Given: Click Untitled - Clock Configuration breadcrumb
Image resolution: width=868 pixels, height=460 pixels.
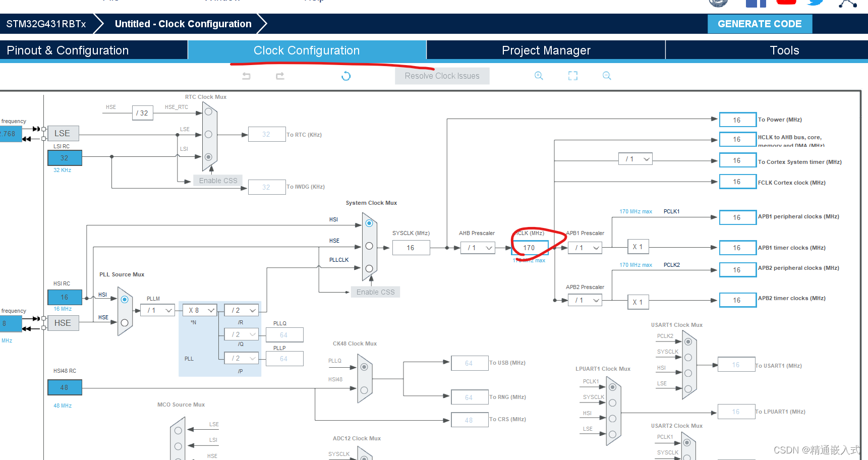Looking at the screenshot, I should coord(183,24).
